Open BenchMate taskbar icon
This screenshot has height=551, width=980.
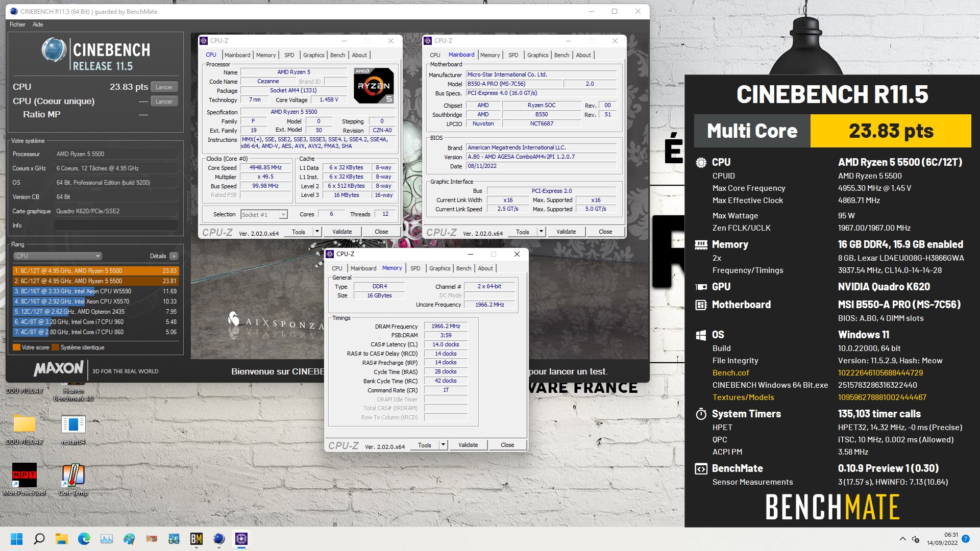coord(197,539)
